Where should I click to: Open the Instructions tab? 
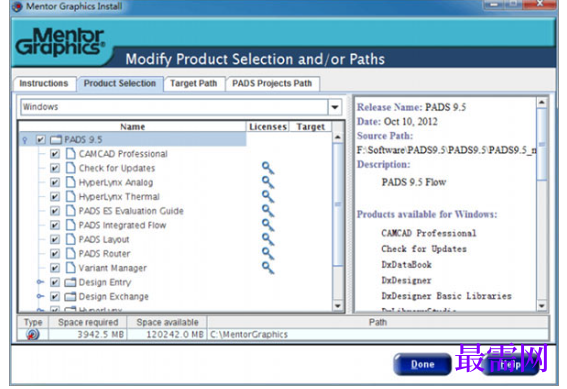[44, 84]
